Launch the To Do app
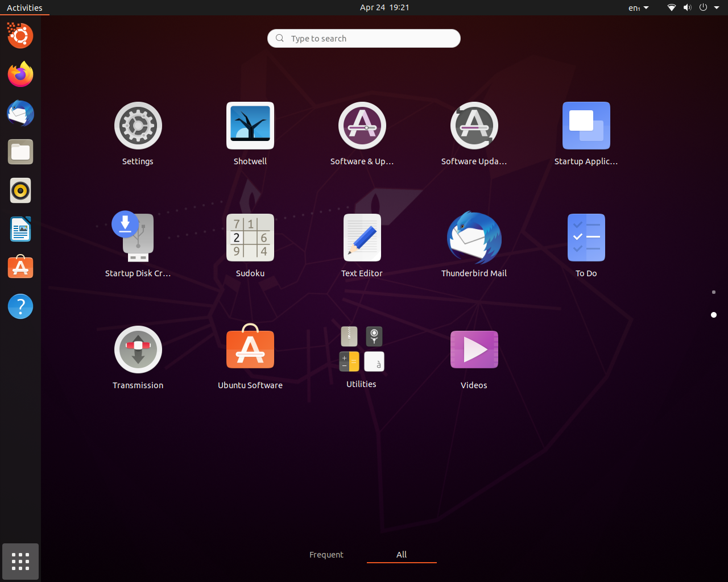This screenshot has width=728, height=582. point(586,246)
